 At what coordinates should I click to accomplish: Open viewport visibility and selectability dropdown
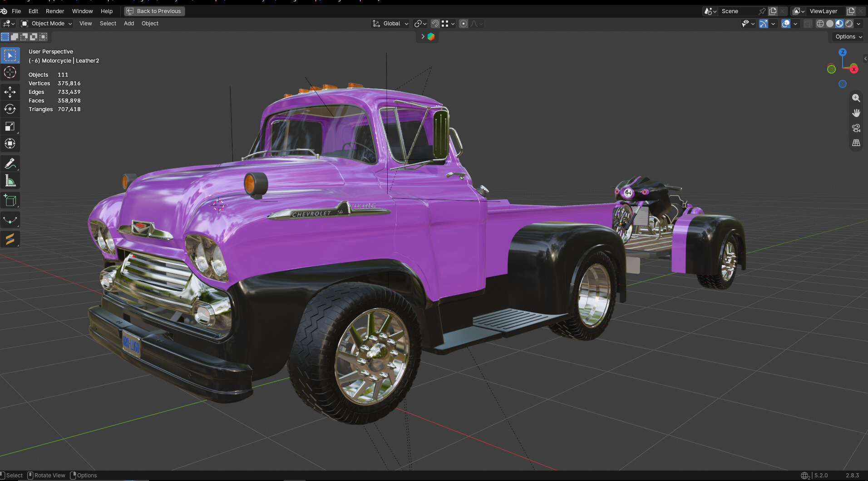[748, 24]
